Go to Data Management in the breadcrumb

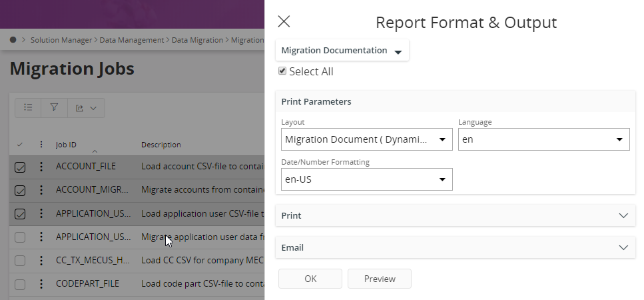pos(132,40)
